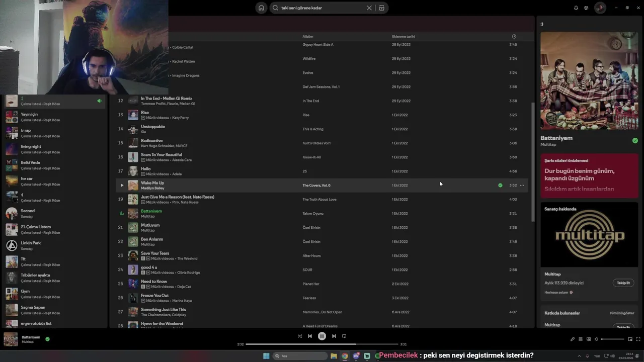Click now-playing thumbnail in bottom bar
The height and width of the screenshot is (362, 644).
(11, 339)
